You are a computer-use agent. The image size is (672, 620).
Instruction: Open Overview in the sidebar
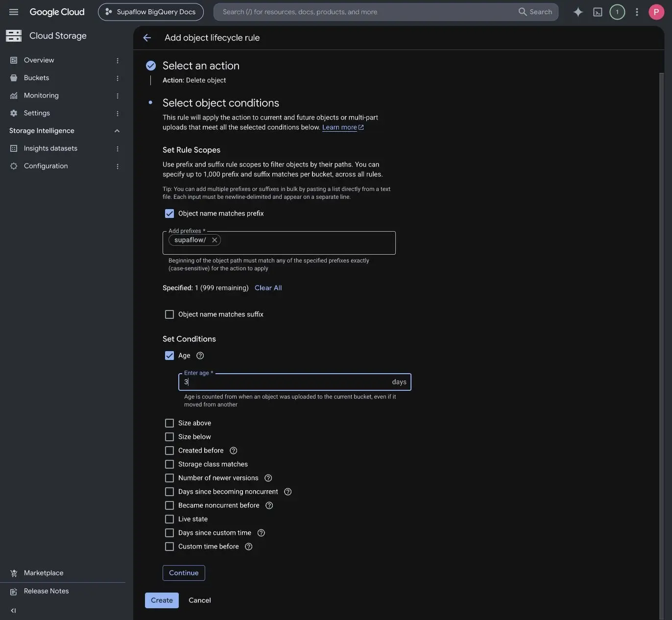pos(39,60)
